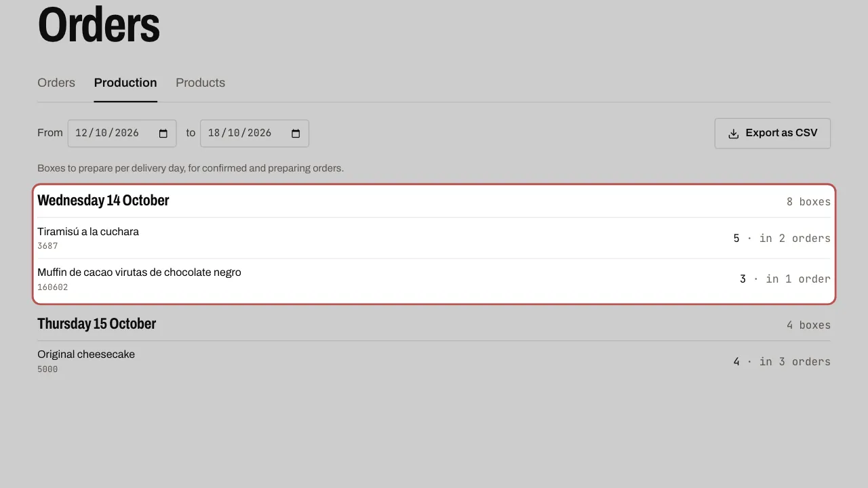
Task: Click the '4 · in 3 orders' count
Action: point(782,362)
